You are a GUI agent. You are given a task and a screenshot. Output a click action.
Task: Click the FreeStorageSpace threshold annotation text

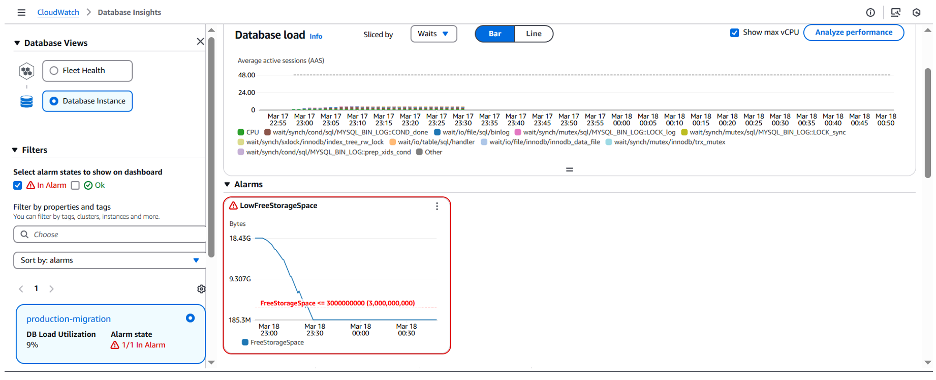(x=337, y=303)
